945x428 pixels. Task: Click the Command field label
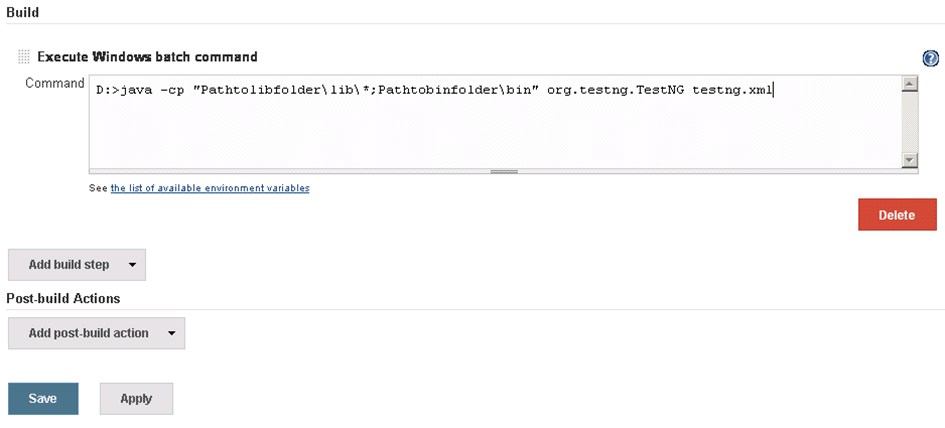pos(54,83)
